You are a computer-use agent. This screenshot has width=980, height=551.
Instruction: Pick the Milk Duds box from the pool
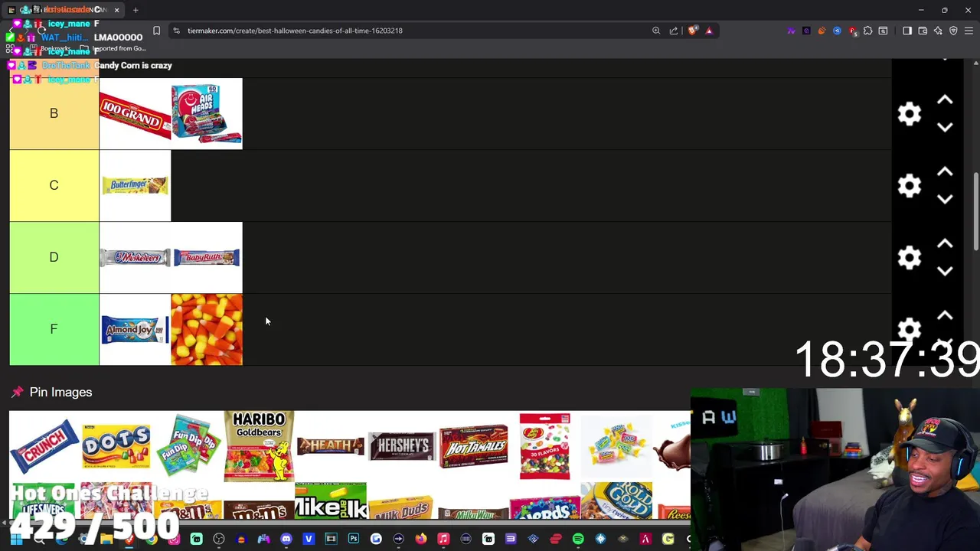(x=402, y=507)
